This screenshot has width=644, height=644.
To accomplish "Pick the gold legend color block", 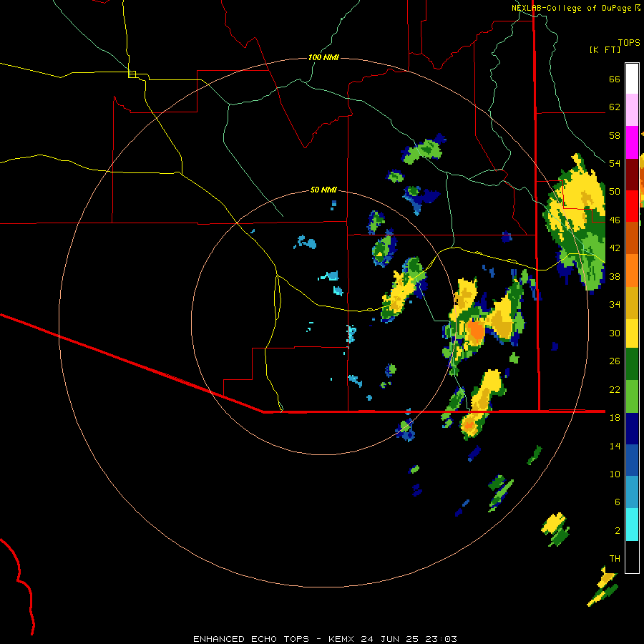I will tap(632, 303).
